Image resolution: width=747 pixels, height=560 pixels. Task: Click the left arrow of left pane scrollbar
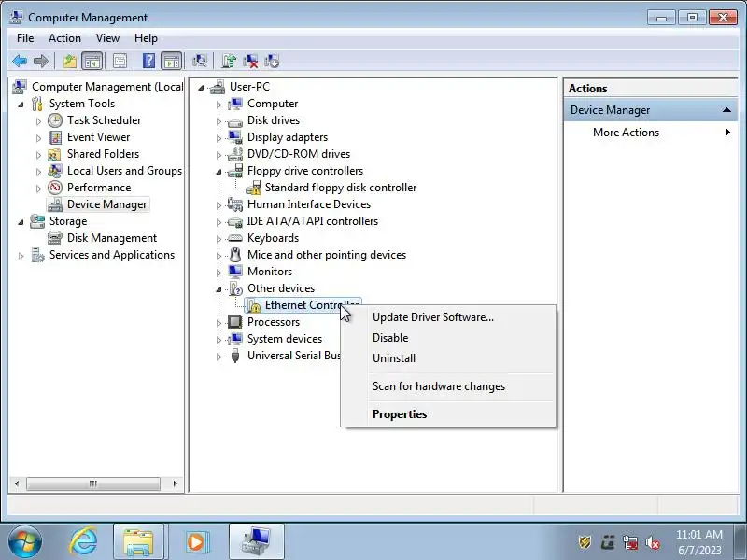pyautogui.click(x=17, y=483)
